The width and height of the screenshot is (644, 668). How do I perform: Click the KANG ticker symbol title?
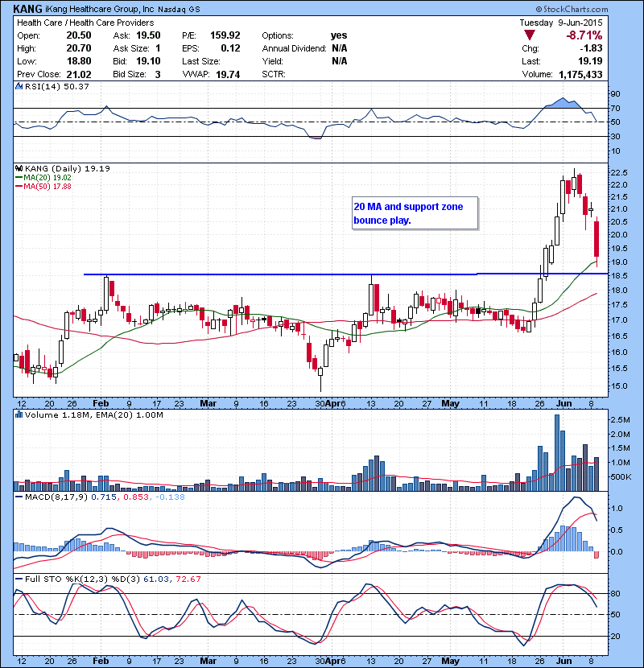tap(27, 9)
